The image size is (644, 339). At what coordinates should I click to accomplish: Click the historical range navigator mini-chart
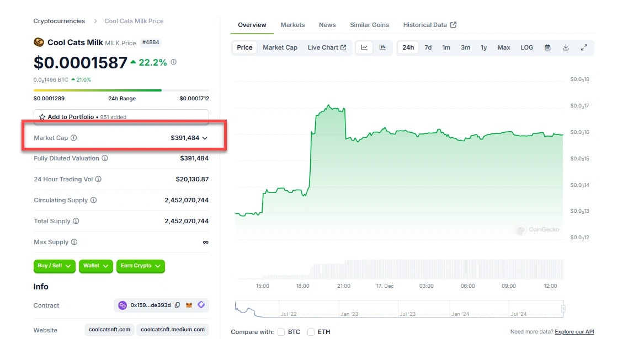398,309
